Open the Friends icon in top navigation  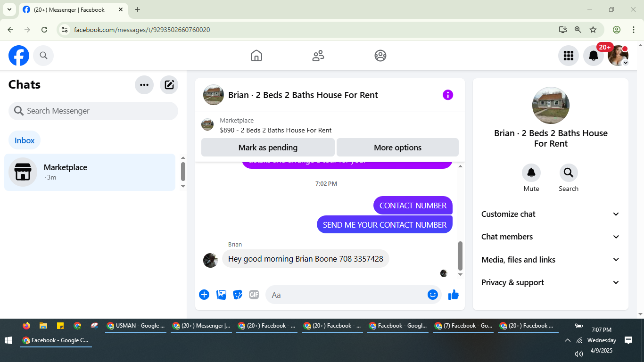318,56
